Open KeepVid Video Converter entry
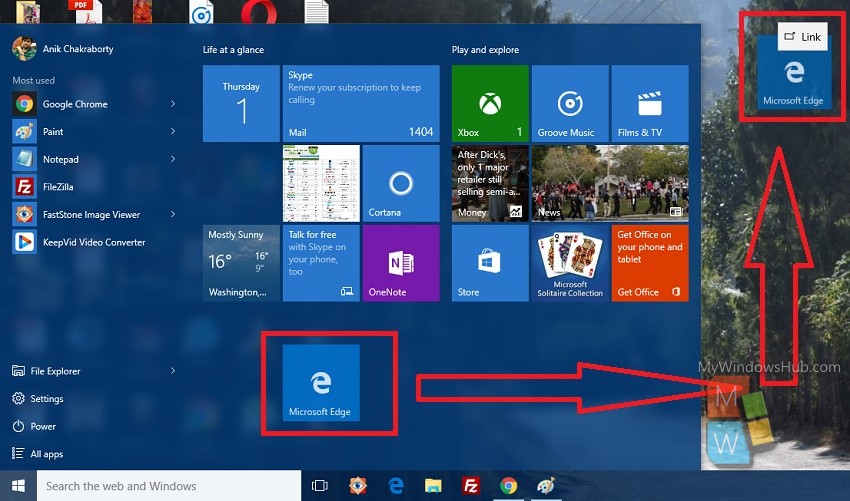The image size is (850, 501). [x=92, y=242]
